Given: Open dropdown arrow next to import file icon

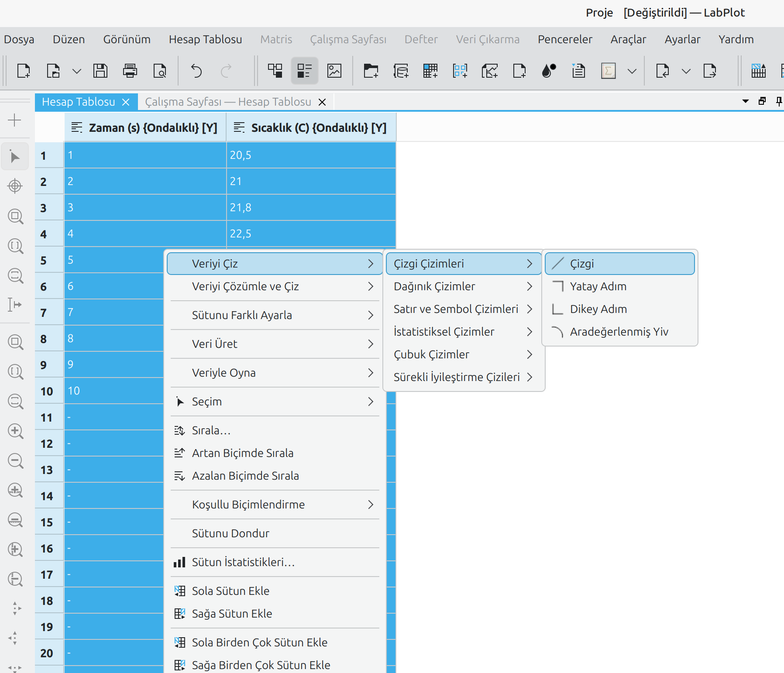Looking at the screenshot, I should tap(686, 71).
